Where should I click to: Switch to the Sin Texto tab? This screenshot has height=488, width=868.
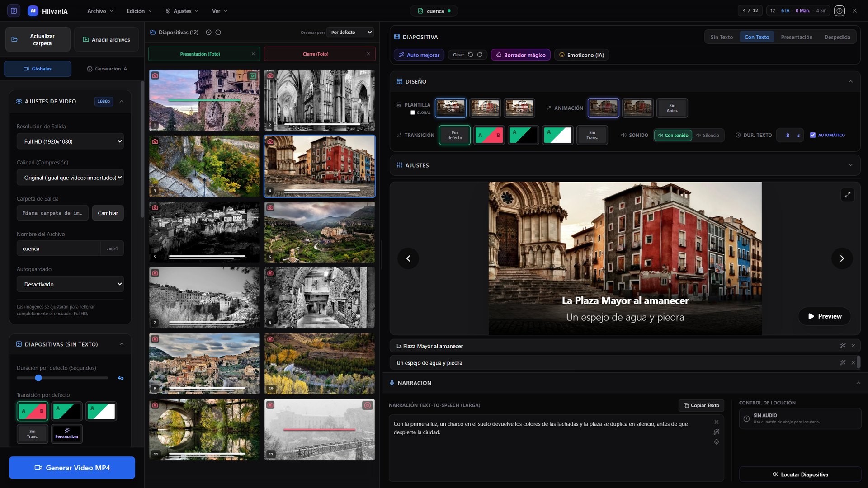click(722, 37)
